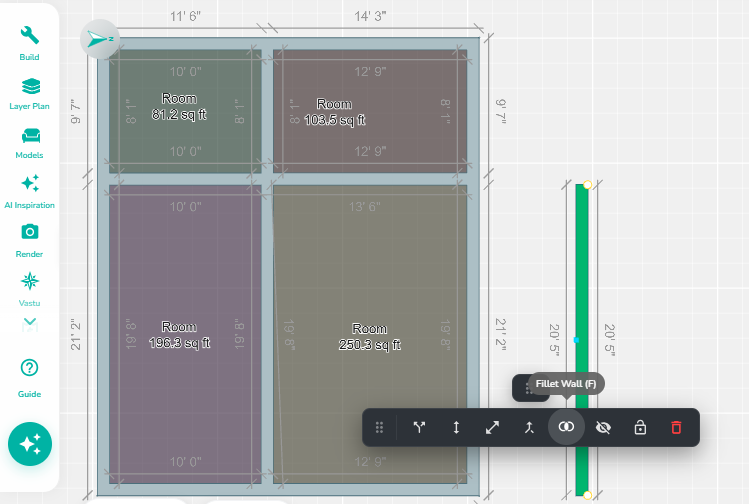Screen dimensions: 749x504
Task: Click the vertical resize arrow in toolbar
Action: click(456, 427)
